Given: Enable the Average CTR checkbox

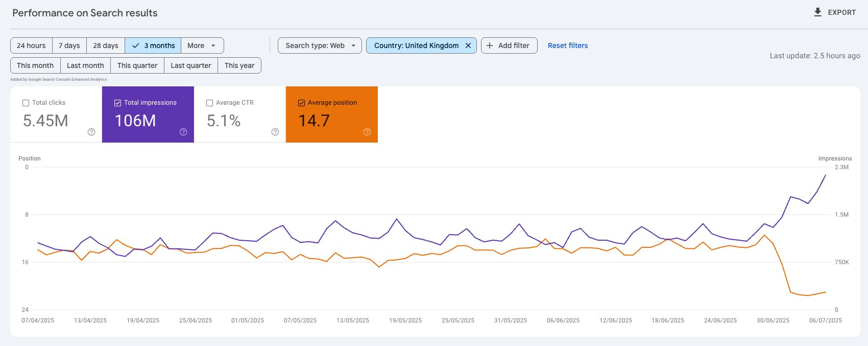Looking at the screenshot, I should click(210, 103).
